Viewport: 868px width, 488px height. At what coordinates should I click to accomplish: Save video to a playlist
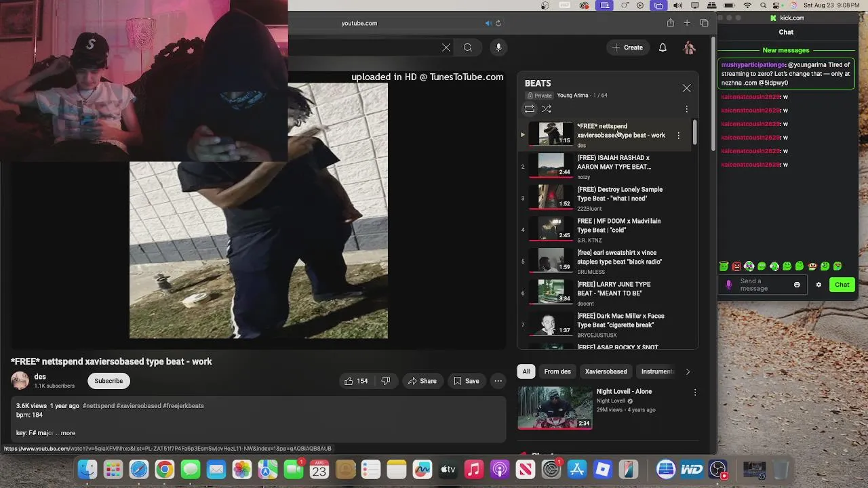[466, 381]
